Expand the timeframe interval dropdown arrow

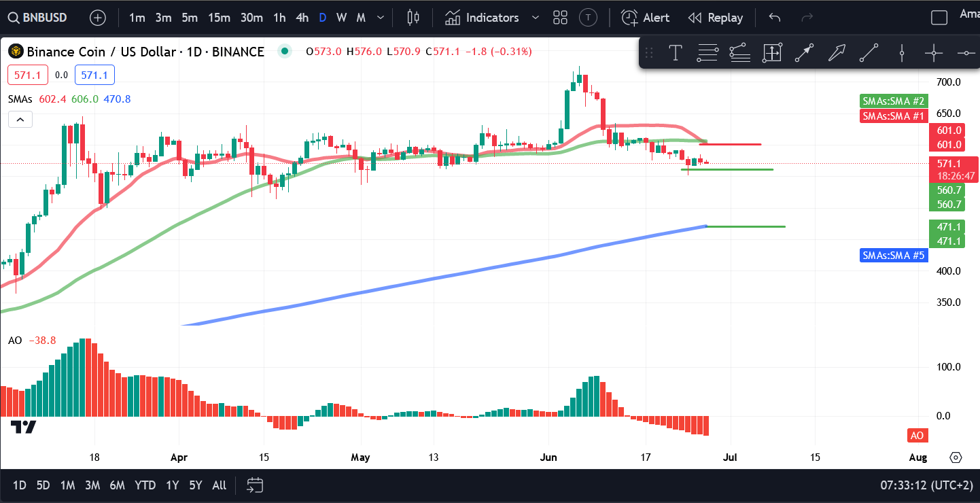[381, 18]
